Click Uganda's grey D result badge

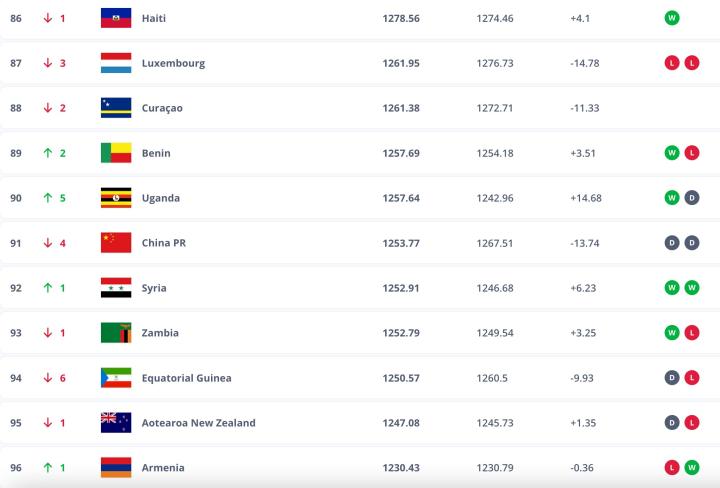pos(691,198)
